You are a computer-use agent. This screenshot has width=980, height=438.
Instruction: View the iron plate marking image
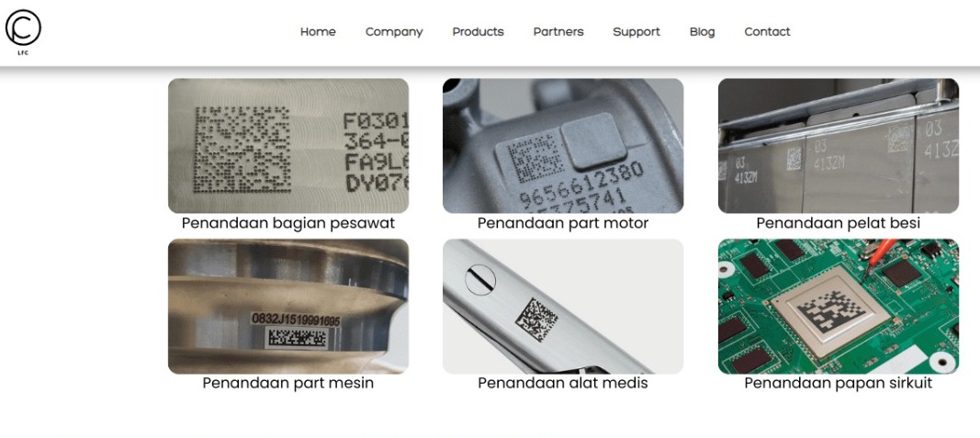click(x=839, y=146)
